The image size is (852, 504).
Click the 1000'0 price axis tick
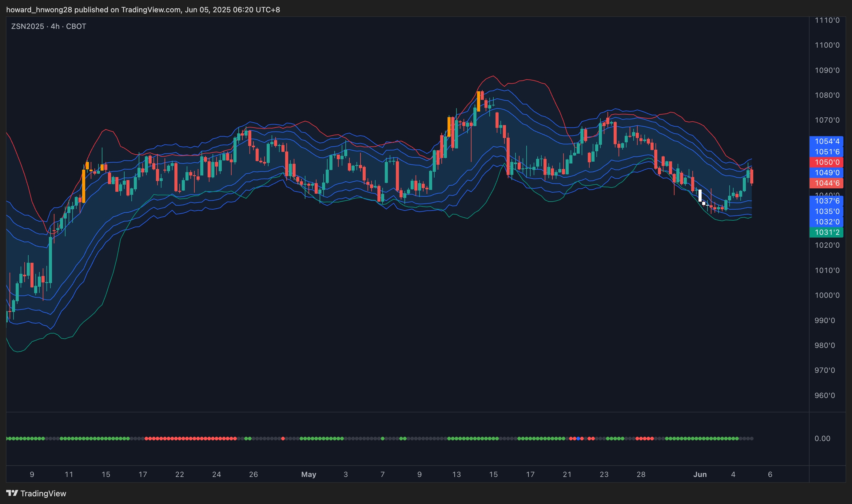coord(827,295)
